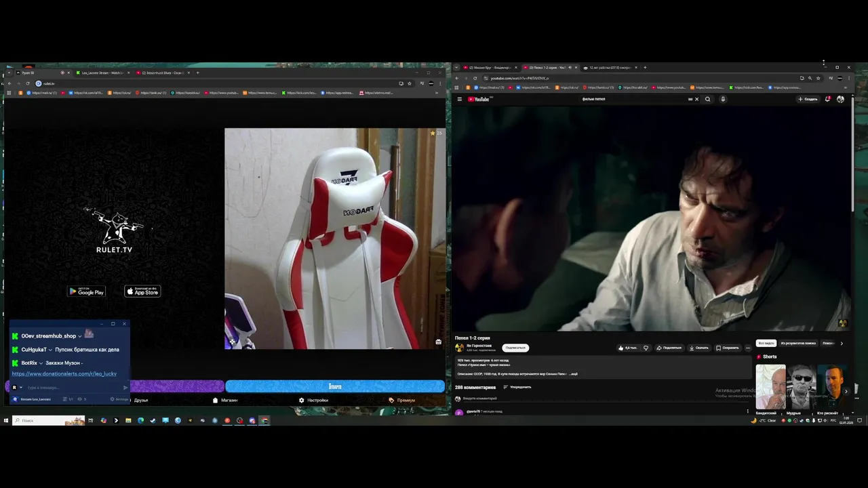
Task: Open the Бандитский Shorts thumbnail
Action: point(770,386)
